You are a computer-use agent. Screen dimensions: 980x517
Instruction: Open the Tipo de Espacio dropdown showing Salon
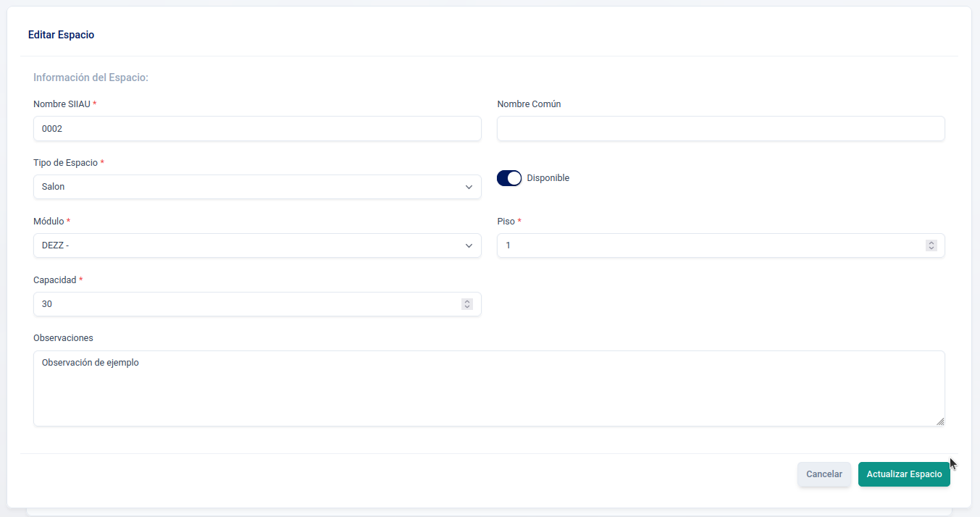pyautogui.click(x=246, y=187)
